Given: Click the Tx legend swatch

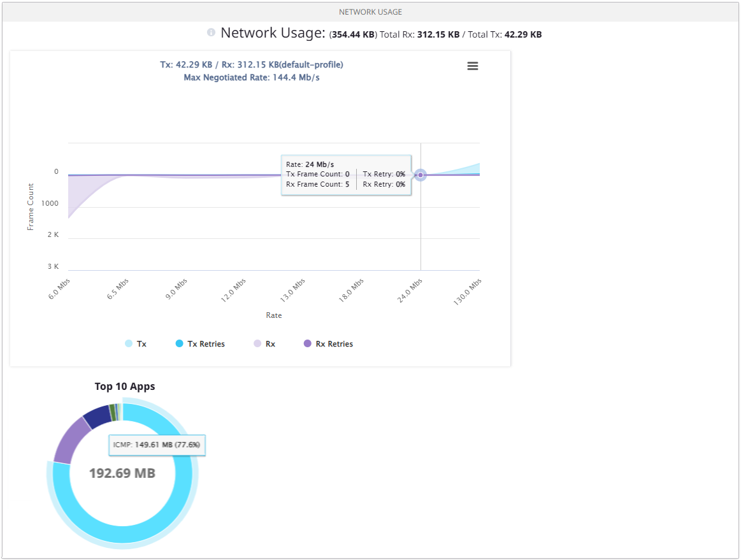Looking at the screenshot, I should point(127,343).
